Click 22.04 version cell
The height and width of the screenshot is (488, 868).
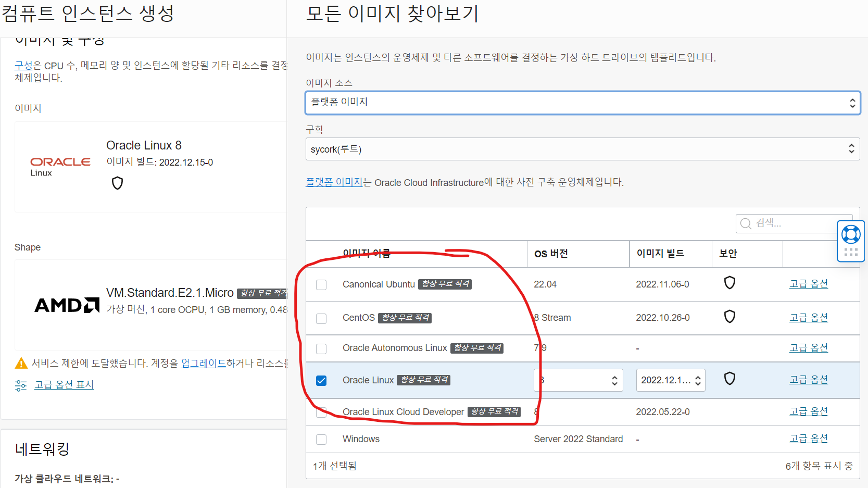(545, 284)
